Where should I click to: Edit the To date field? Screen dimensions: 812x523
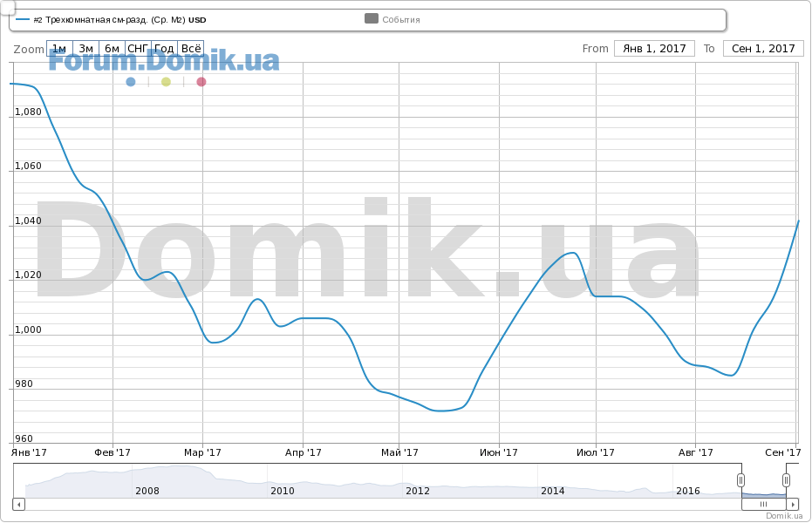tap(763, 49)
